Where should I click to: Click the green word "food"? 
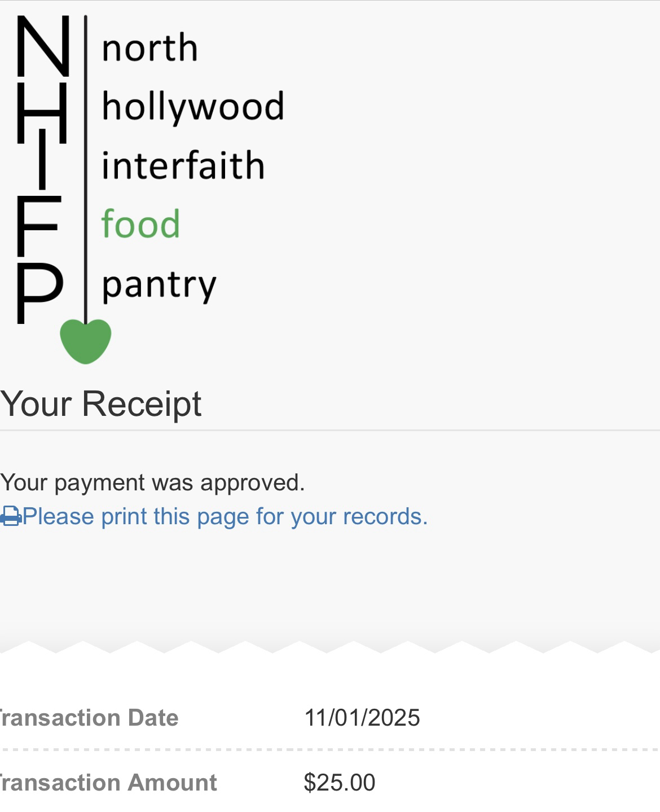(x=140, y=224)
